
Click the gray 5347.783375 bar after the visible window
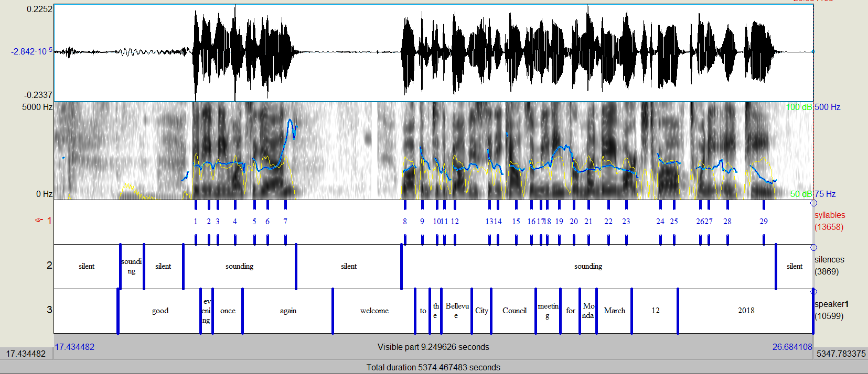(841, 354)
